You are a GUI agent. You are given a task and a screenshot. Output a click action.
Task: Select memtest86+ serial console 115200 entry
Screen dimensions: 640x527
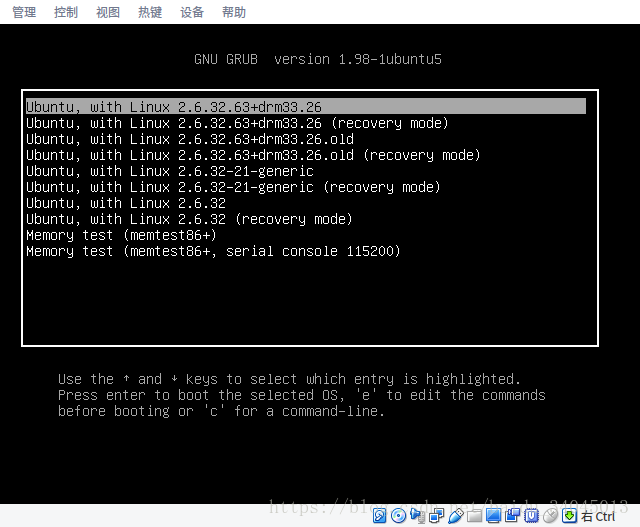(x=213, y=251)
